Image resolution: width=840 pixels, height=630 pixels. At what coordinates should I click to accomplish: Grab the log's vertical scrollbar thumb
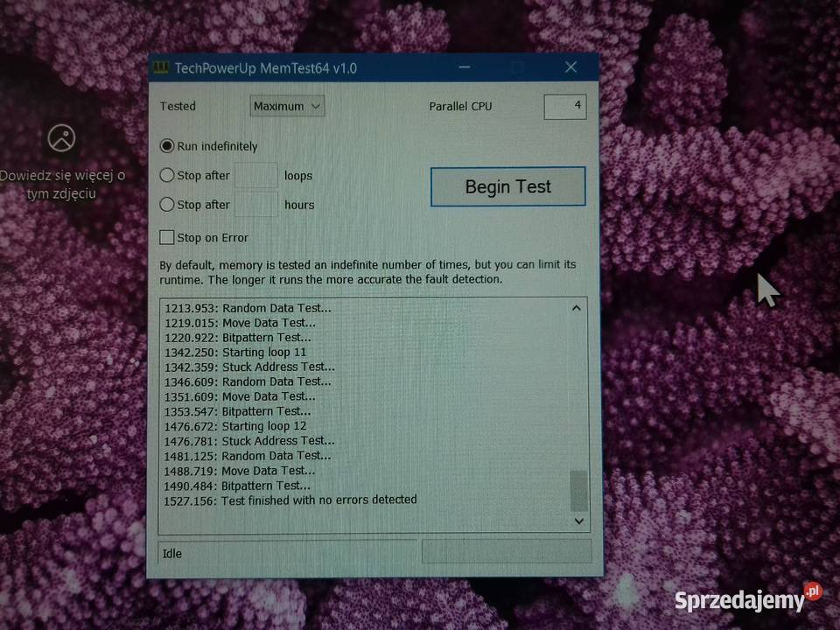pos(578,490)
